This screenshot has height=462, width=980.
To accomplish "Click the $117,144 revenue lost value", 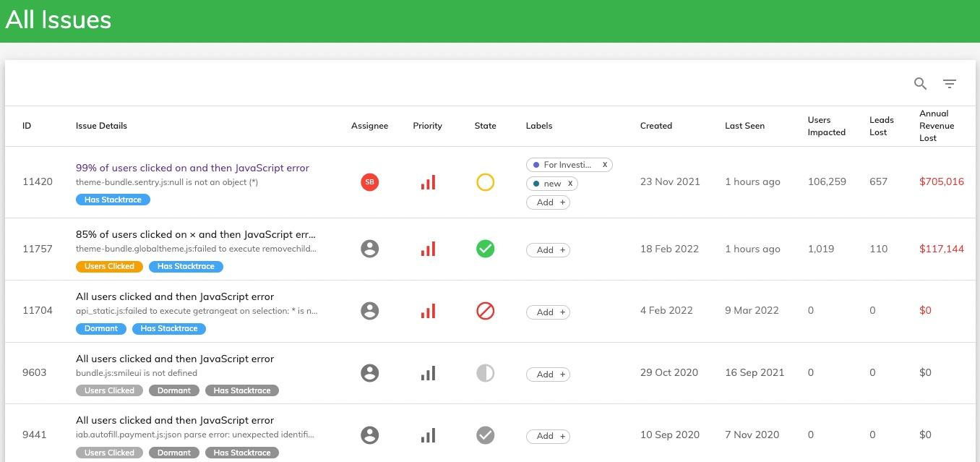I will [942, 249].
